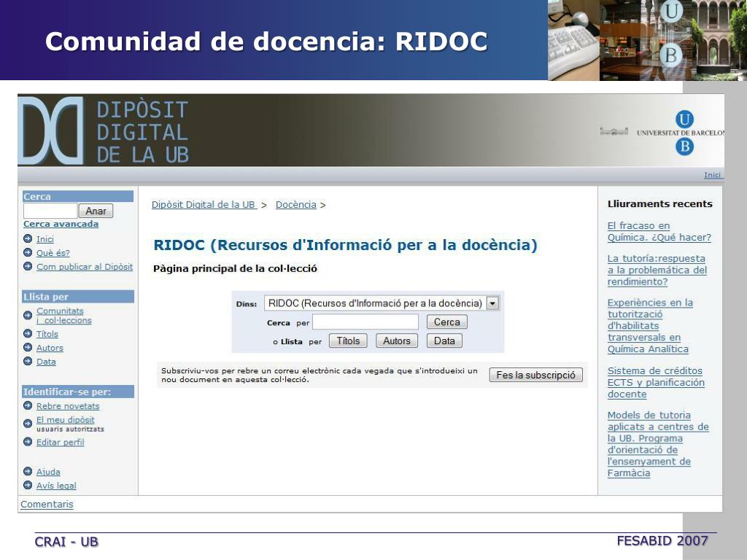Open sidebar Títols link
The image size is (747, 560).
[x=47, y=334]
